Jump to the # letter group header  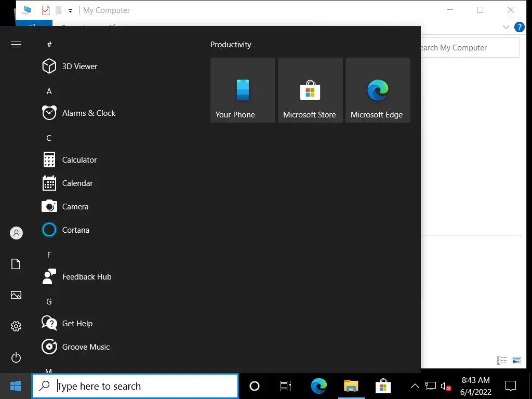click(x=49, y=45)
